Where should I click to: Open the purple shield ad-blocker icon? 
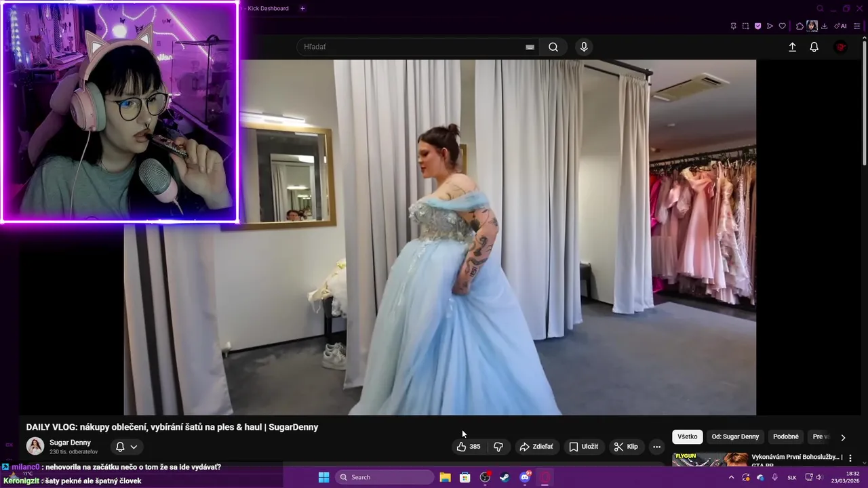pos(757,26)
